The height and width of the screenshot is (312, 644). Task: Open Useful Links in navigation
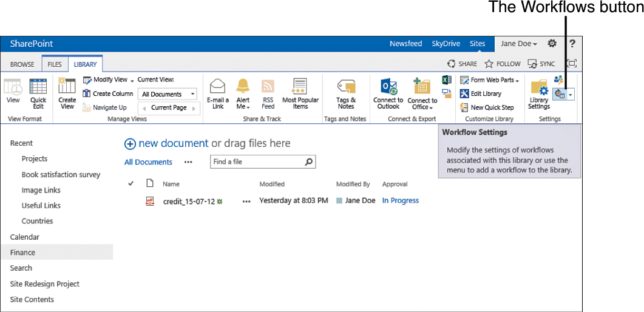[x=41, y=205]
